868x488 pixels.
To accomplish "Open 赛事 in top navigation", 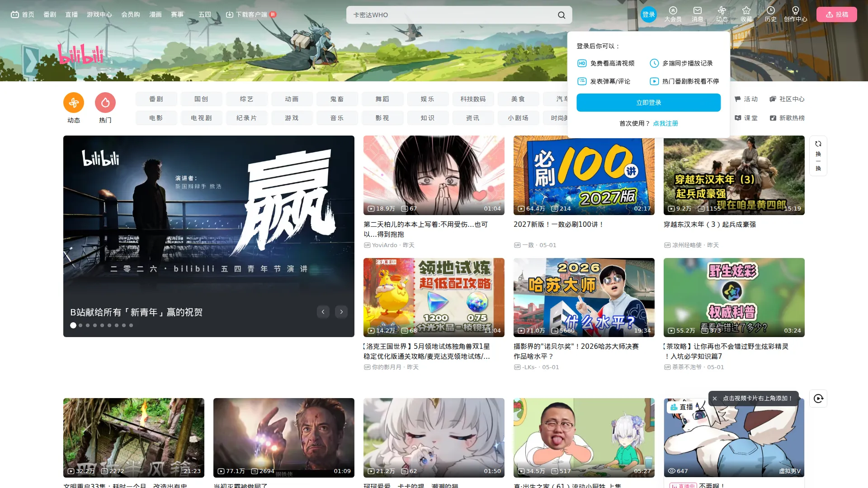I will point(177,14).
